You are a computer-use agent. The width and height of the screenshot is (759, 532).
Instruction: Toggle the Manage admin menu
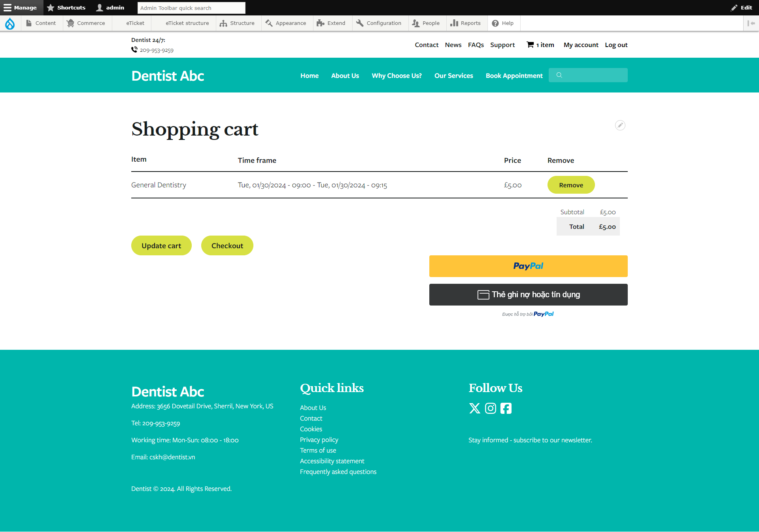(21, 8)
